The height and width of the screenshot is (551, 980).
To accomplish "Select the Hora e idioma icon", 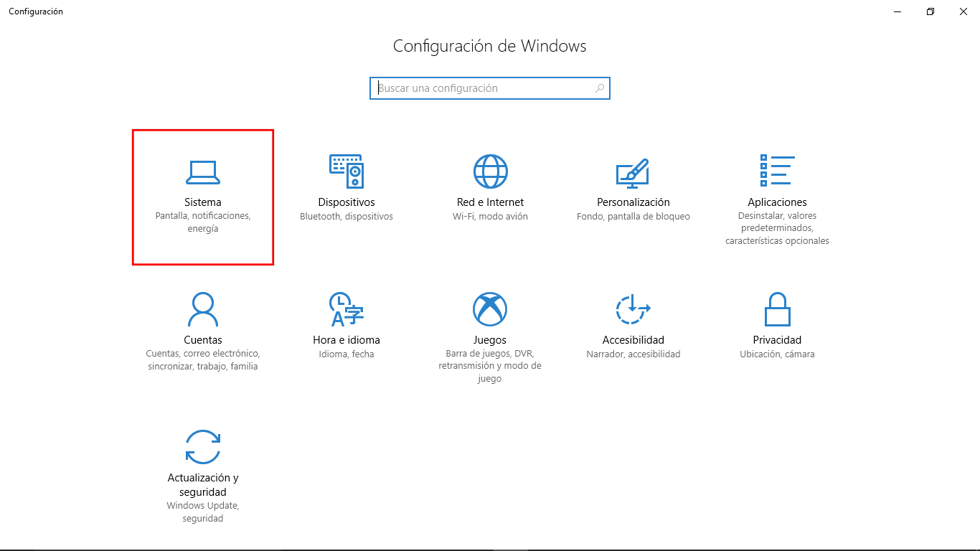I will coord(347,309).
